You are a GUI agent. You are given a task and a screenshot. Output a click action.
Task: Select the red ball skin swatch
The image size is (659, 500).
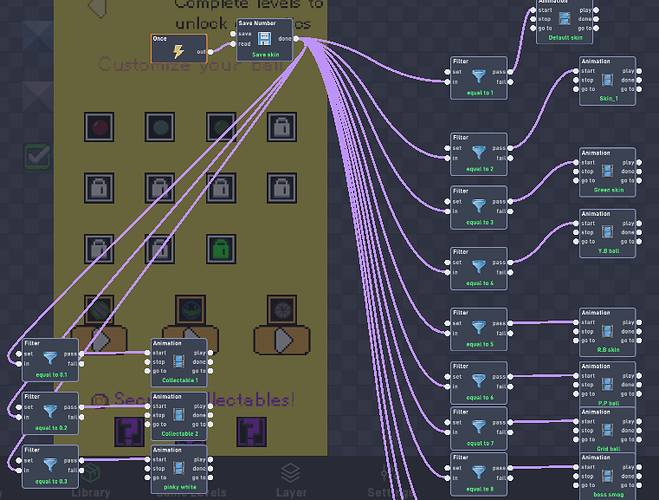(x=99, y=127)
